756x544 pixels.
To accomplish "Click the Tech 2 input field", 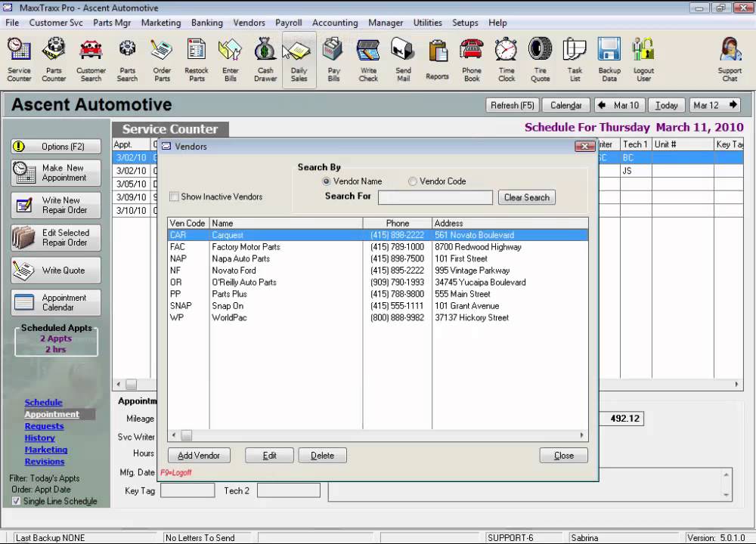I will [288, 490].
